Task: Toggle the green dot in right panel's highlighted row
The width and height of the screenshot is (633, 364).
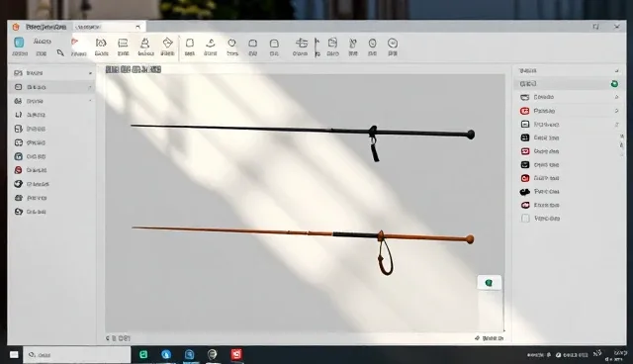Action: point(614,84)
